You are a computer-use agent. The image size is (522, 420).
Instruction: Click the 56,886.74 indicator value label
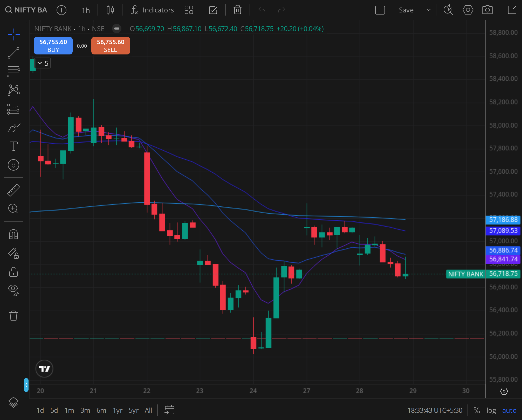click(x=503, y=250)
